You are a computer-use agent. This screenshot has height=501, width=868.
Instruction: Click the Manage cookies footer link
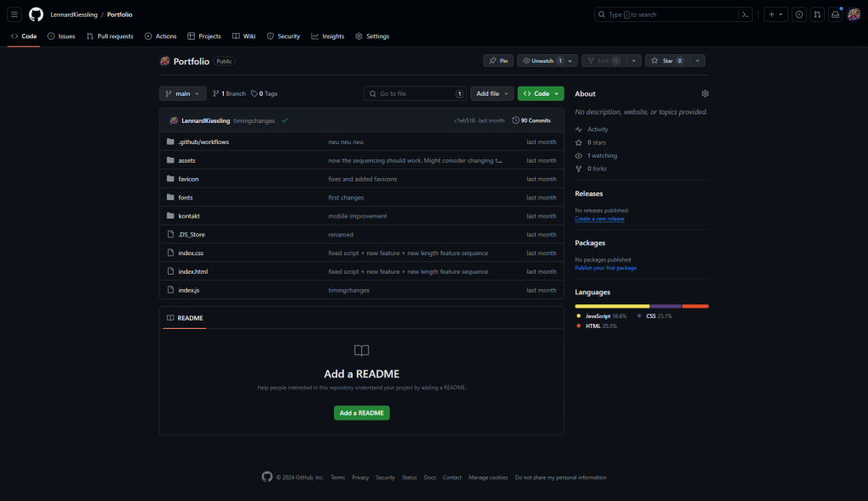coord(488,477)
